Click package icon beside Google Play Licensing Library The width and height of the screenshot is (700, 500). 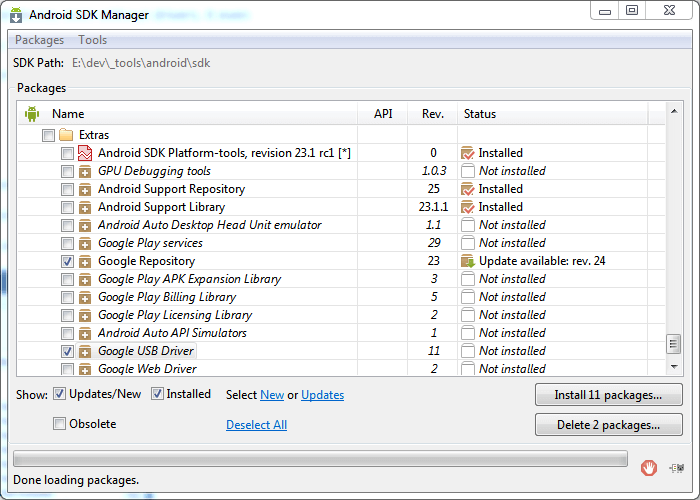[85, 315]
